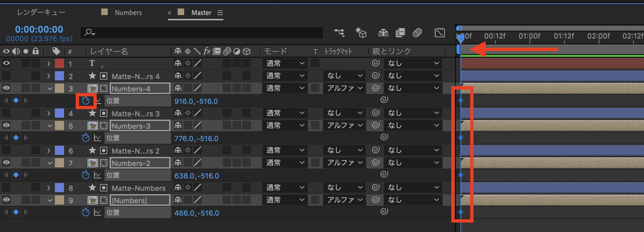Click the label color swatch of layer 1
Screen dimensions: 644x232
click(59, 63)
